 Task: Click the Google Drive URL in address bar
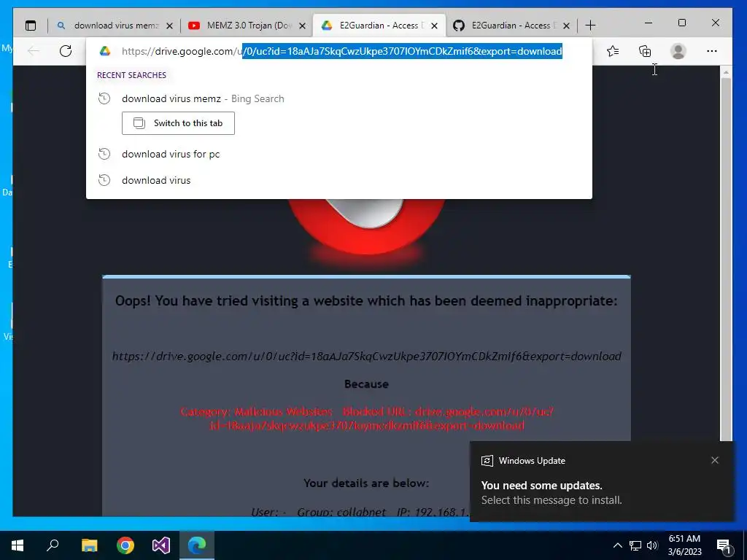point(341,51)
